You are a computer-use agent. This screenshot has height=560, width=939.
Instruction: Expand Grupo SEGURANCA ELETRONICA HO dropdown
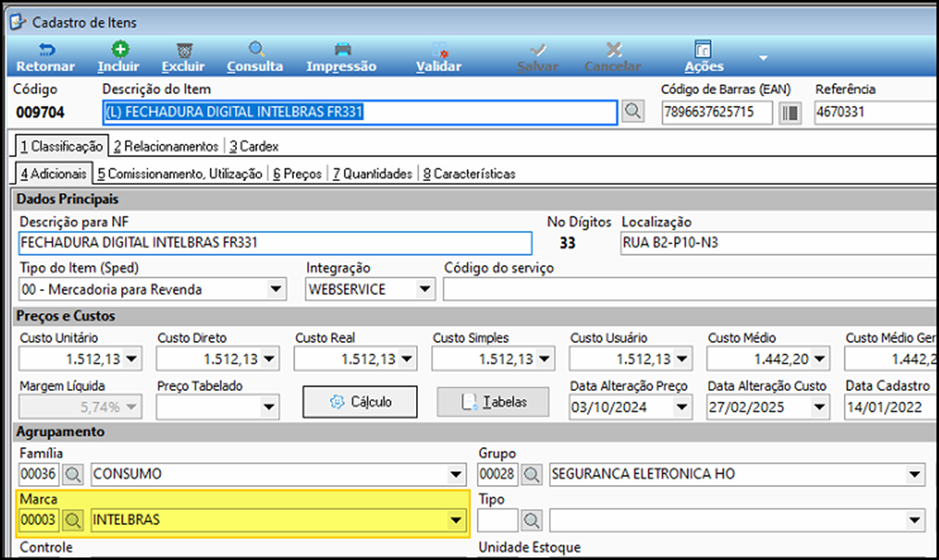[x=915, y=474]
